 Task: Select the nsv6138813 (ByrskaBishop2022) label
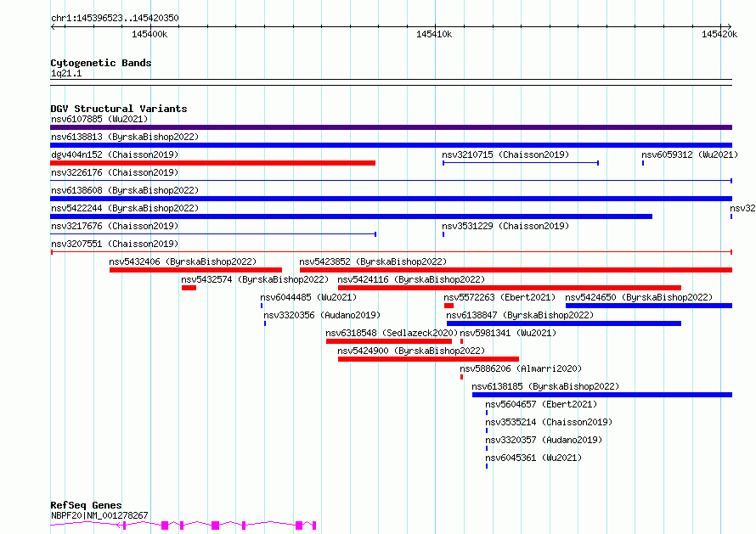pyautogui.click(x=125, y=137)
